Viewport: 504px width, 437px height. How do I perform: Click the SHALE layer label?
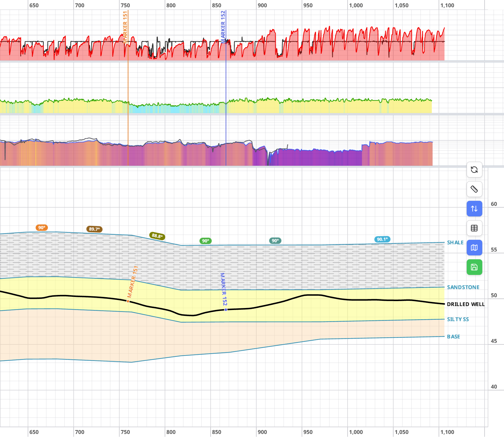pyautogui.click(x=455, y=243)
